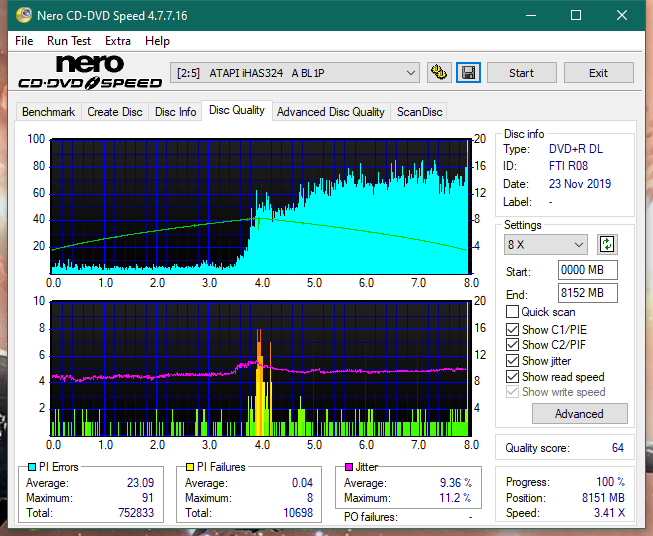Click the cyan PI Errors color swatch
The width and height of the screenshot is (653, 536).
pyautogui.click(x=32, y=467)
